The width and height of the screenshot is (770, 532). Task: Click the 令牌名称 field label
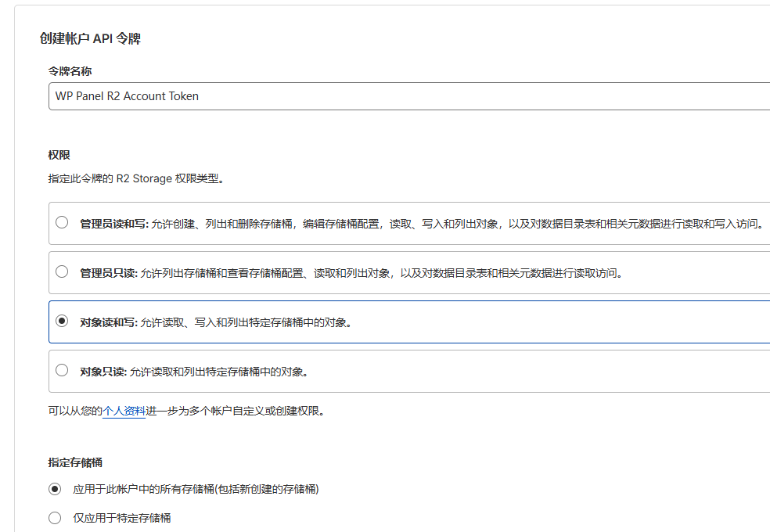pyautogui.click(x=70, y=71)
